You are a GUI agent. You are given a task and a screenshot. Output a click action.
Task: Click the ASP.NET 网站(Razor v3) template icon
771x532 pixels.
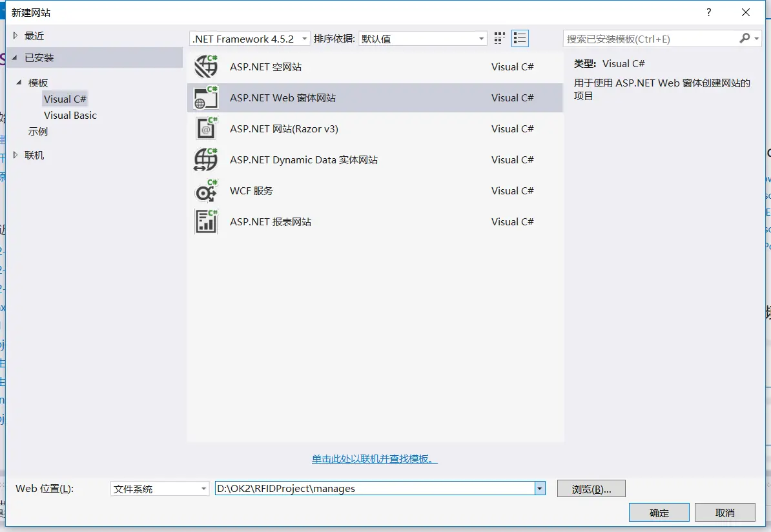pyautogui.click(x=206, y=128)
